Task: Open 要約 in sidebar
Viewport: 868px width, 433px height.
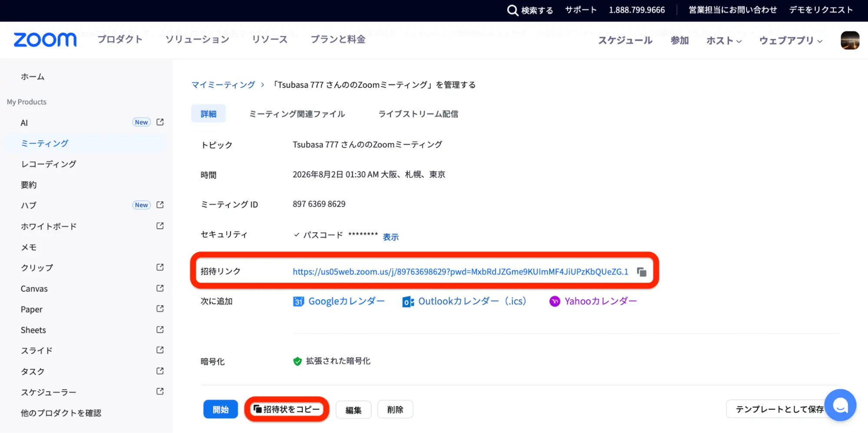Action: pyautogui.click(x=29, y=185)
